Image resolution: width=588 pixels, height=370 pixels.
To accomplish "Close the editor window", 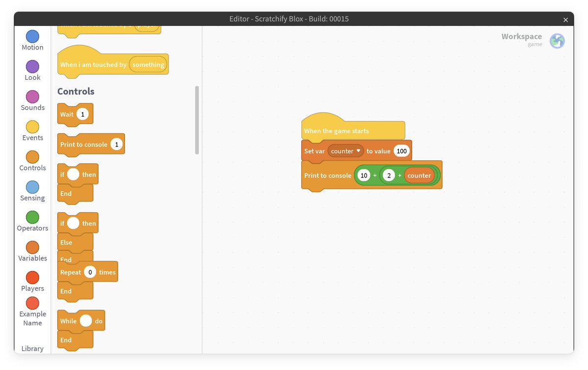I will 565,20.
